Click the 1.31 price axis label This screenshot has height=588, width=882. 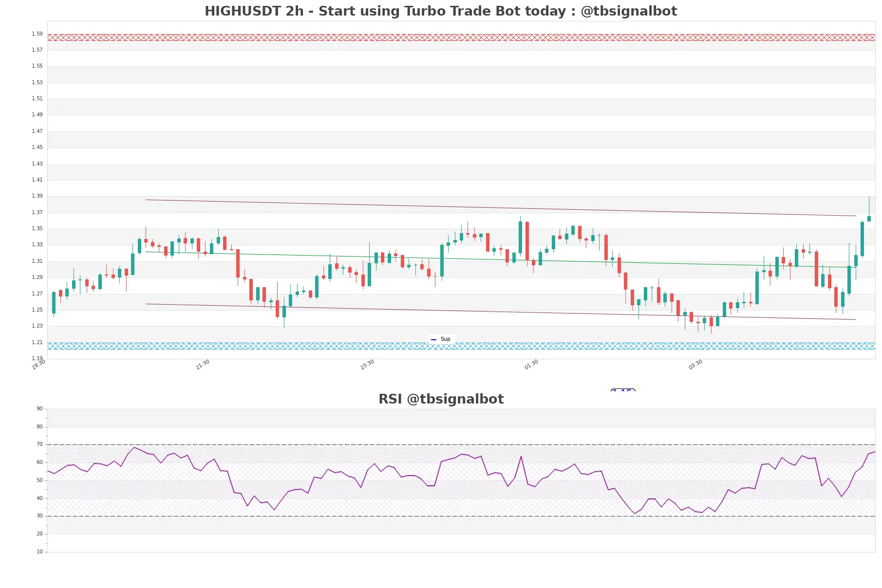click(37, 261)
